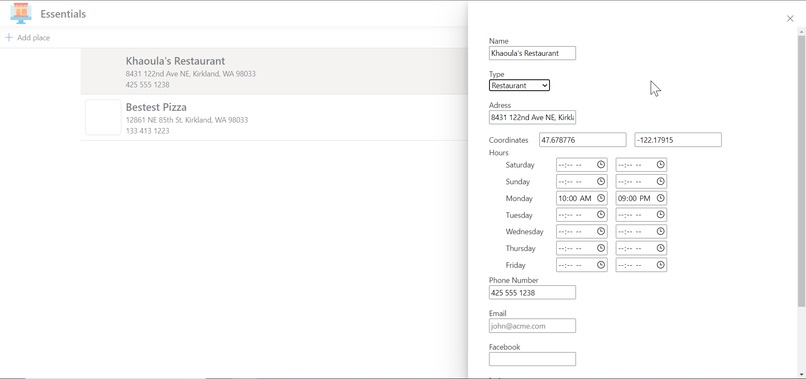Viewport: 806px width, 379px height.
Task: Open Friday opening time clock picker
Action: tap(600, 265)
